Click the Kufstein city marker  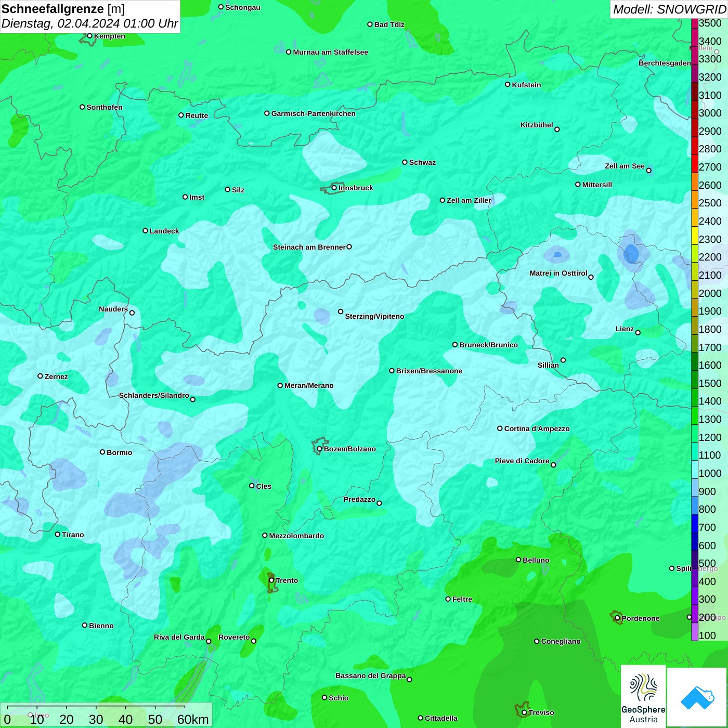coord(508,84)
